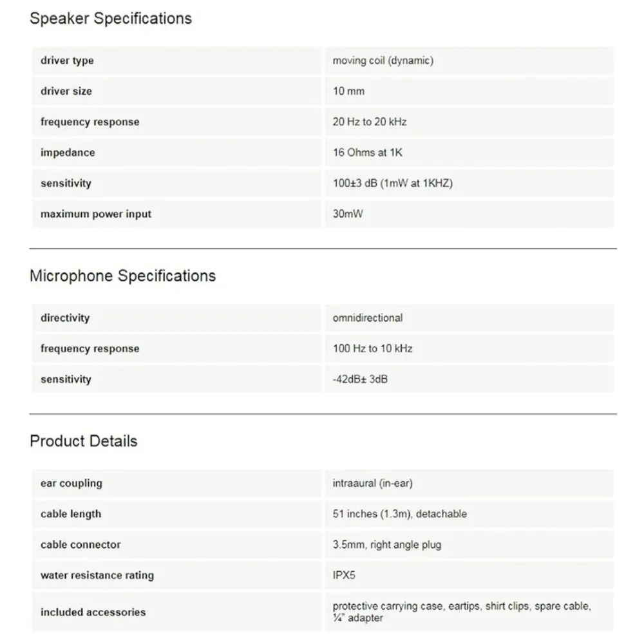The image size is (644, 644).
Task: Select the 3.5mm right angle plug value
Action: tap(387, 545)
